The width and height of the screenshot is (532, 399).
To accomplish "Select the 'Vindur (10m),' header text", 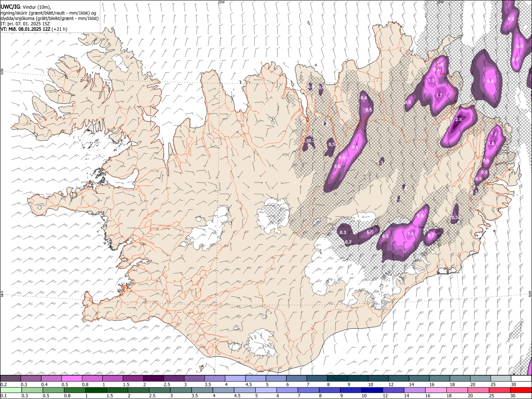I will click(37, 7).
